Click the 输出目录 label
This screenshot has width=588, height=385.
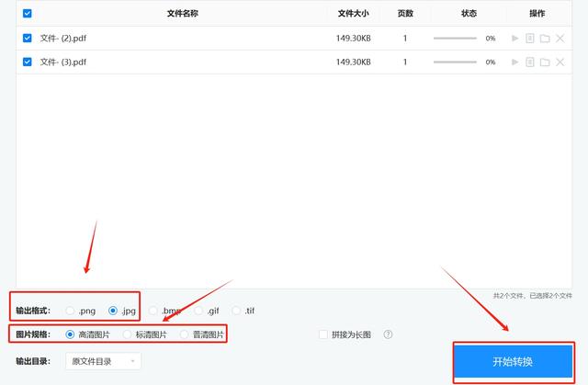tap(33, 361)
